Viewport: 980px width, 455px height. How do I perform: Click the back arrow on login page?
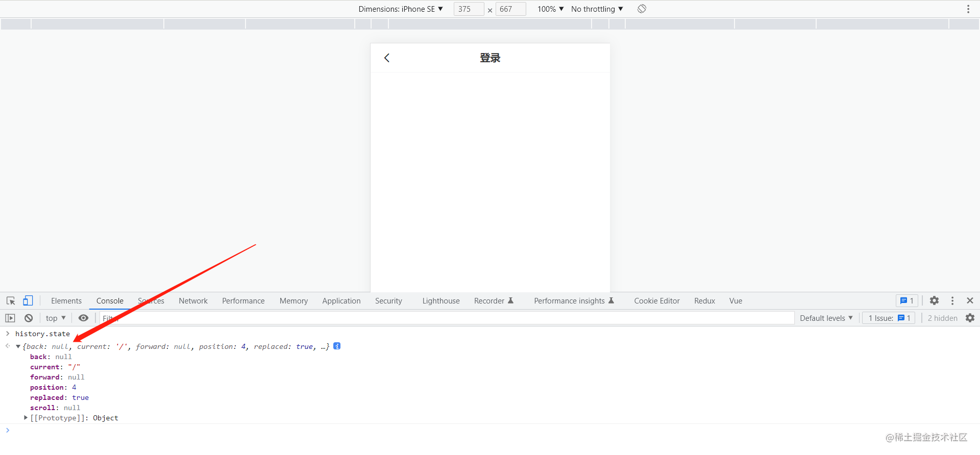(387, 58)
